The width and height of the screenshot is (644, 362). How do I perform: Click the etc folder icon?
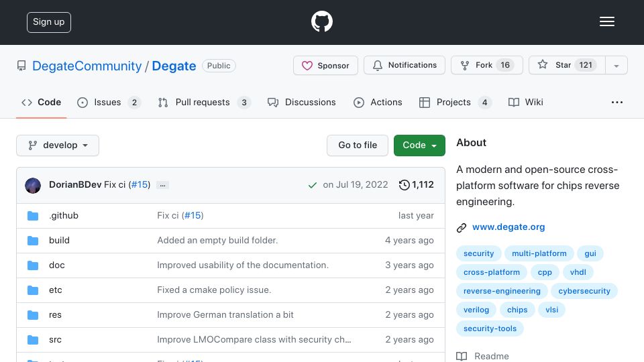click(33, 290)
